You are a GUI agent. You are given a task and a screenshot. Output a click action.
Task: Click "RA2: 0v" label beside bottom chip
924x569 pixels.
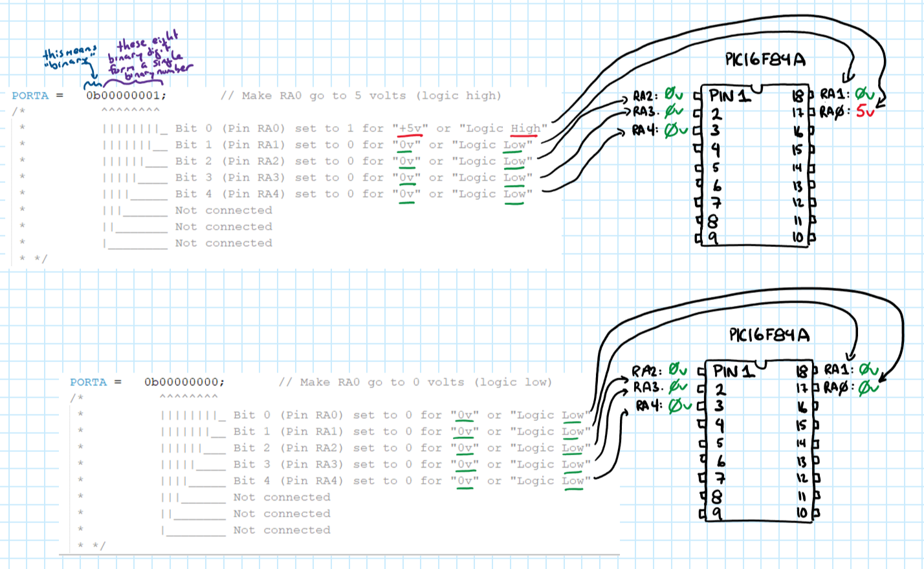tap(660, 370)
